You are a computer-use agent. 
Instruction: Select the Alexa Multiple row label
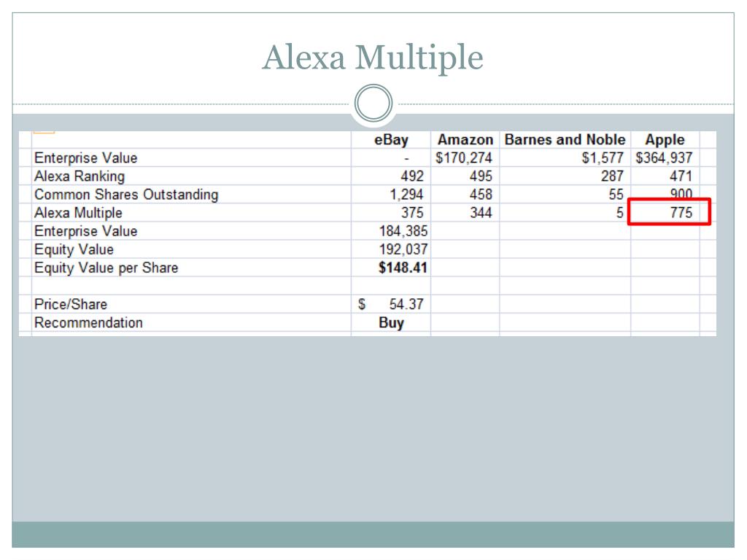pyautogui.click(x=78, y=213)
